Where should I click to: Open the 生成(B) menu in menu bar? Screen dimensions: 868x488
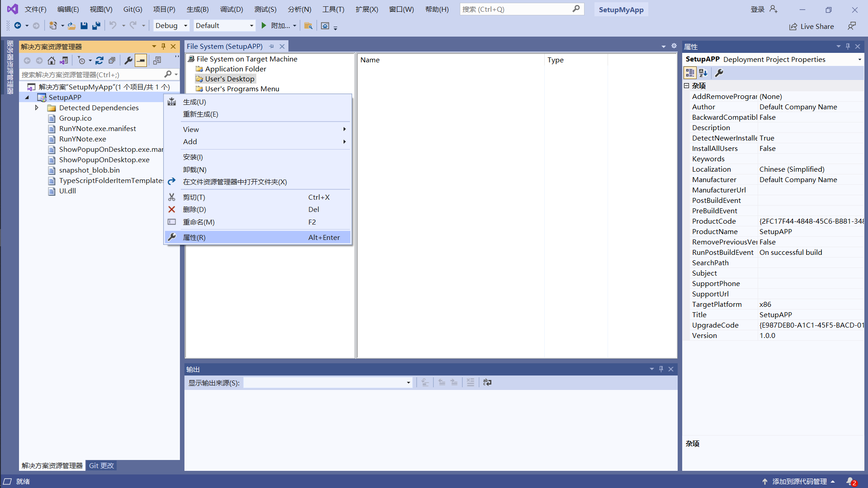pos(198,9)
